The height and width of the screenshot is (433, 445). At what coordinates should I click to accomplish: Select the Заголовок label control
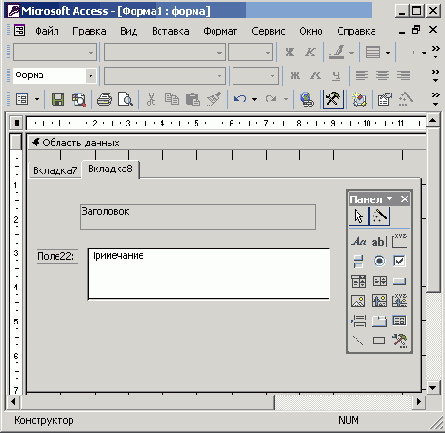point(198,217)
